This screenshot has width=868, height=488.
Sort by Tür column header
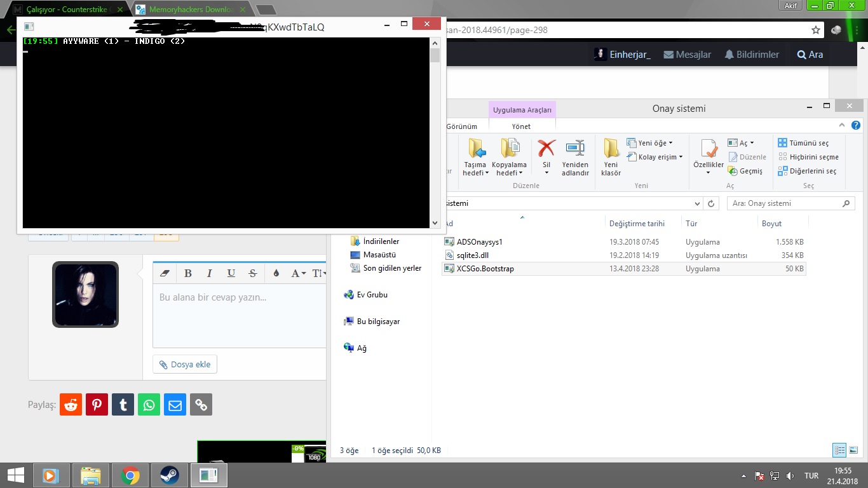coord(691,224)
